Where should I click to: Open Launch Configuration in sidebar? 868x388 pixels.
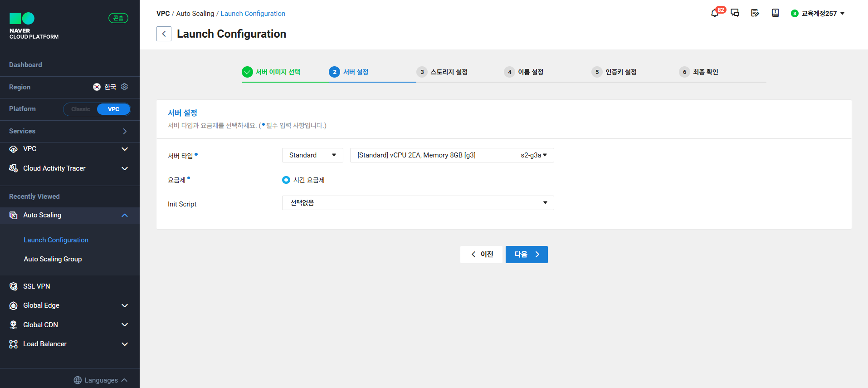(x=56, y=240)
